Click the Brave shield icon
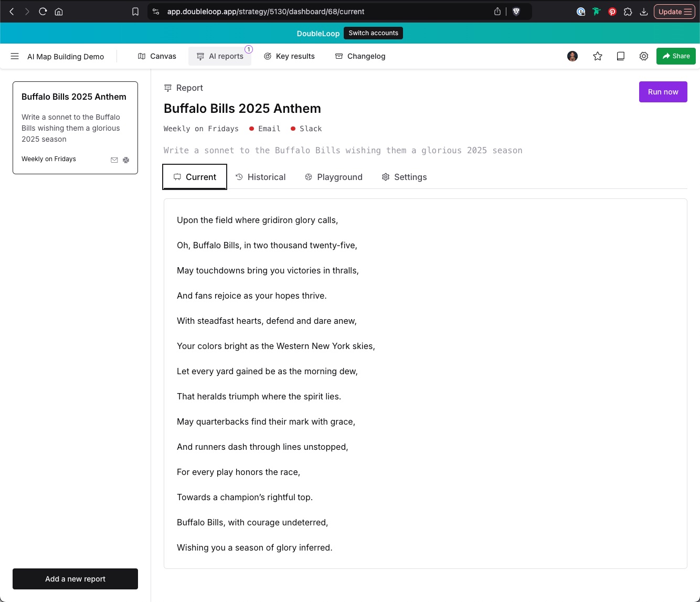Image resolution: width=700 pixels, height=602 pixels. pos(516,12)
